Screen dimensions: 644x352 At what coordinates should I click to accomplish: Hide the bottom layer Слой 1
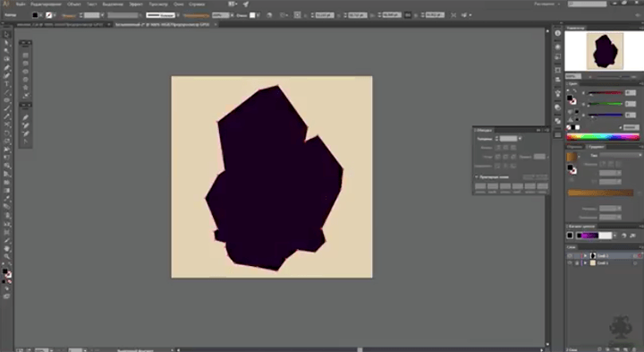(x=570, y=262)
